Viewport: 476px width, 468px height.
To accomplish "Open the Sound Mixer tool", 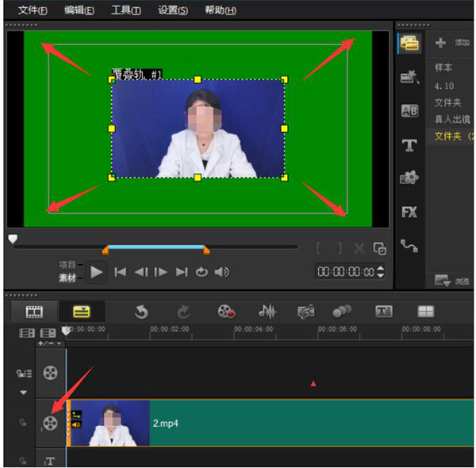I will [267, 312].
